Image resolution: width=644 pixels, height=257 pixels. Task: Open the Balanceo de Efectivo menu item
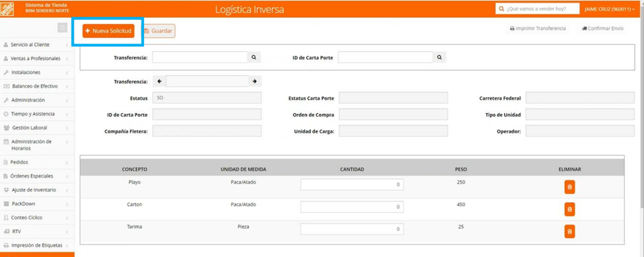37,86
